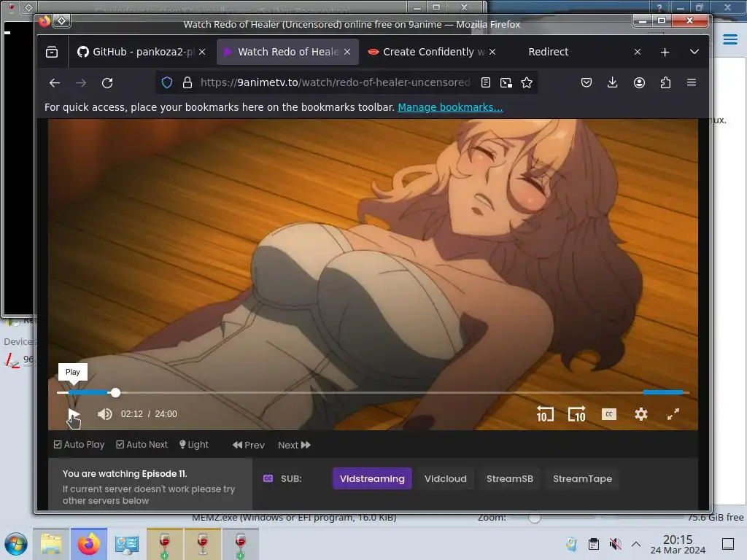Image resolution: width=747 pixels, height=560 pixels.
Task: Open the file manager folder on the taskbar
Action: coord(51,544)
